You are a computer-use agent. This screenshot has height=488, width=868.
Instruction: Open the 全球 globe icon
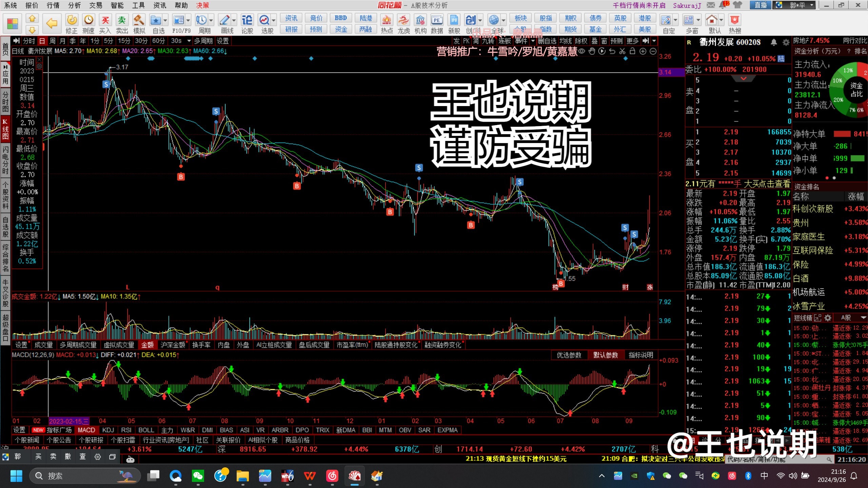click(x=494, y=20)
